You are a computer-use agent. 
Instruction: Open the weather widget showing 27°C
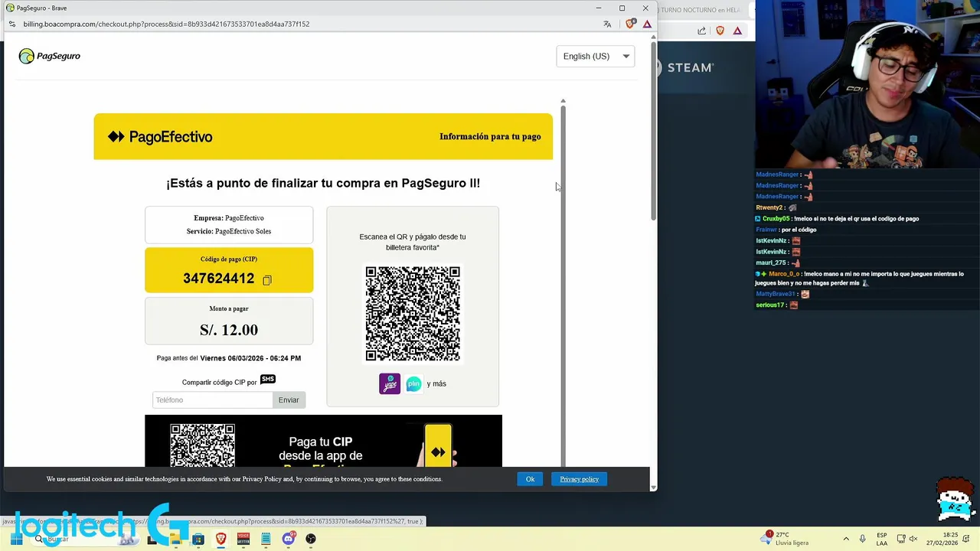click(x=786, y=538)
